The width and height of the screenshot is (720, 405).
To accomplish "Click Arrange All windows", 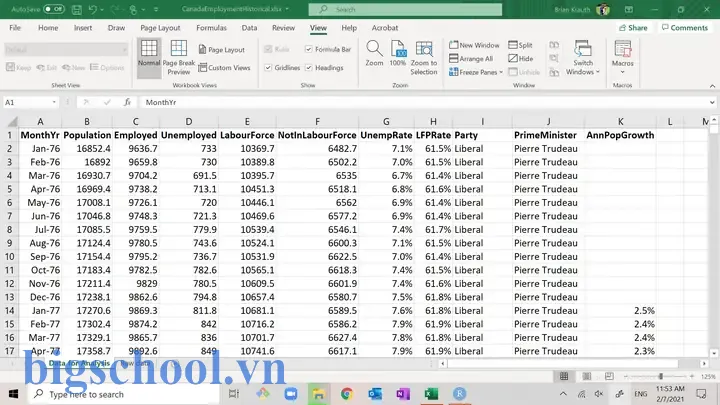I will 471,58.
